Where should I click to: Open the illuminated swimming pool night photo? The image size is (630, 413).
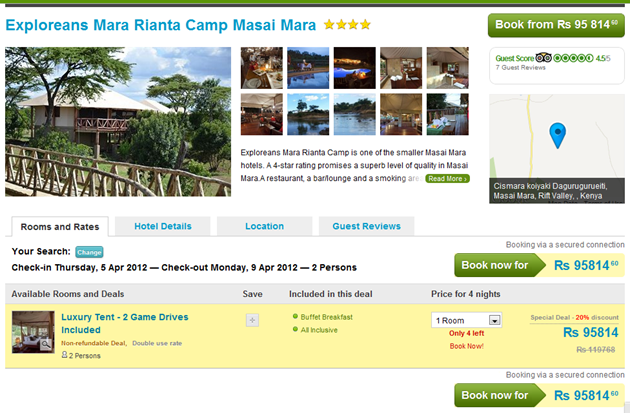pos(354,67)
